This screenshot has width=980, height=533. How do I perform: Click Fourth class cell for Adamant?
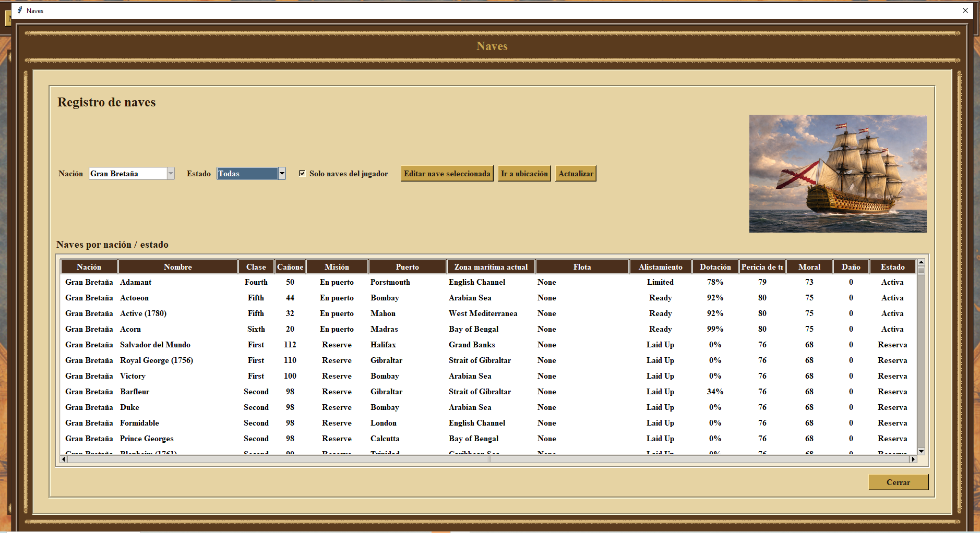coord(256,282)
